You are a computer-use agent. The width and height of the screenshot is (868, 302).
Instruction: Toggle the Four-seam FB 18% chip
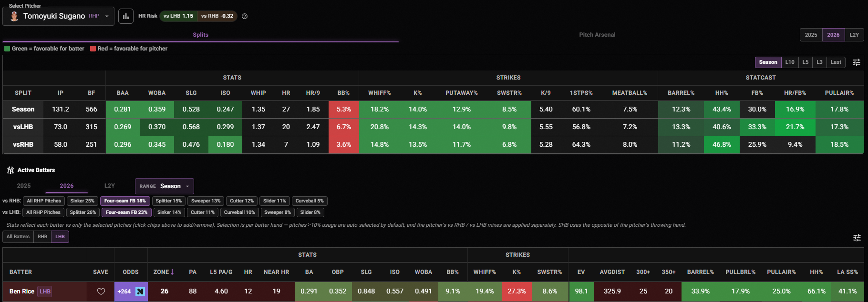[125, 201]
